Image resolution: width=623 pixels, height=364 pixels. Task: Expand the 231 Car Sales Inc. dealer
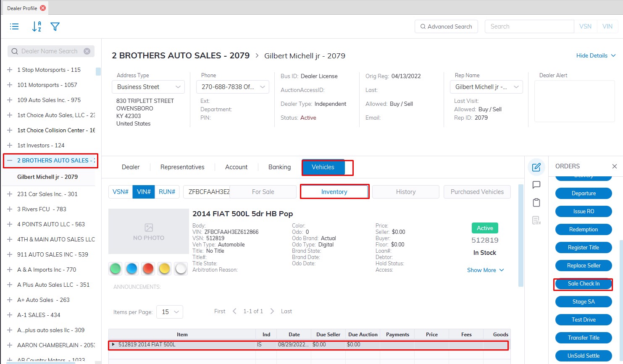click(x=10, y=194)
